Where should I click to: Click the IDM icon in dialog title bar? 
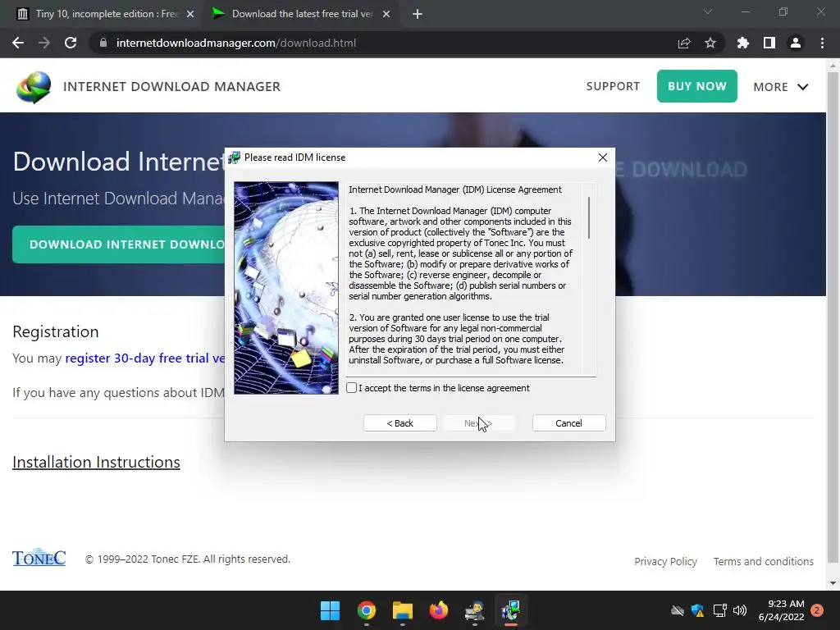(234, 157)
